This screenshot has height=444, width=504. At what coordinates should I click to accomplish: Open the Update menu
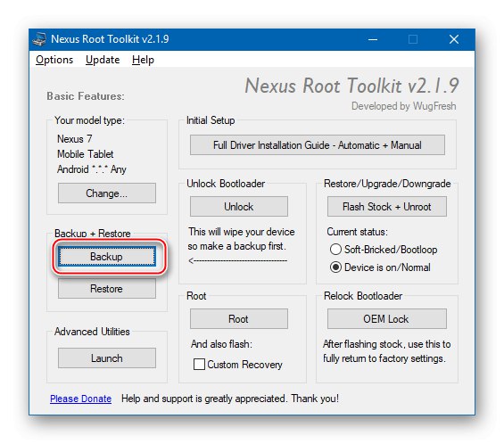point(103,60)
